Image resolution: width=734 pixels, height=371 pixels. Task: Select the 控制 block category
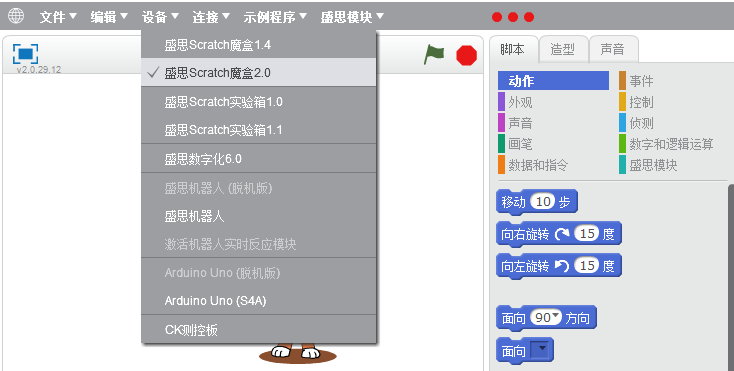coord(636,102)
